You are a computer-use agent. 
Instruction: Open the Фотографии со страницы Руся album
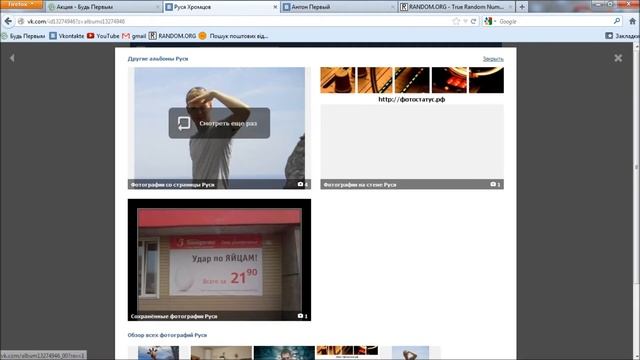[x=219, y=128]
